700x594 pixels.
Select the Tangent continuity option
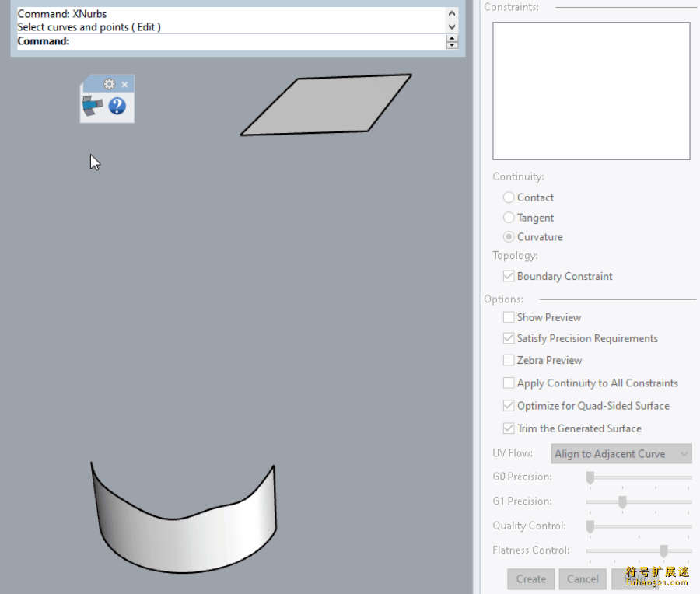point(509,218)
